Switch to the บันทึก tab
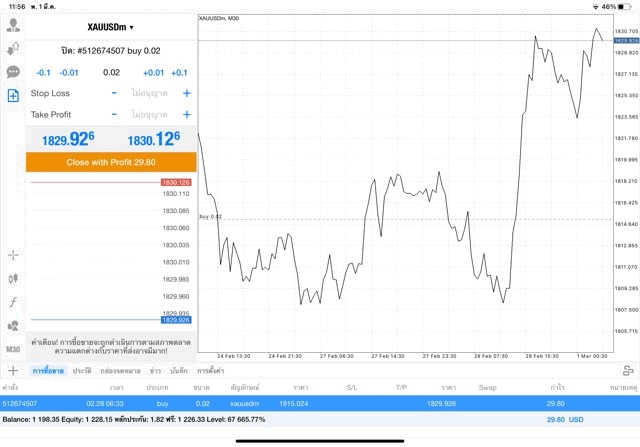 click(x=179, y=371)
